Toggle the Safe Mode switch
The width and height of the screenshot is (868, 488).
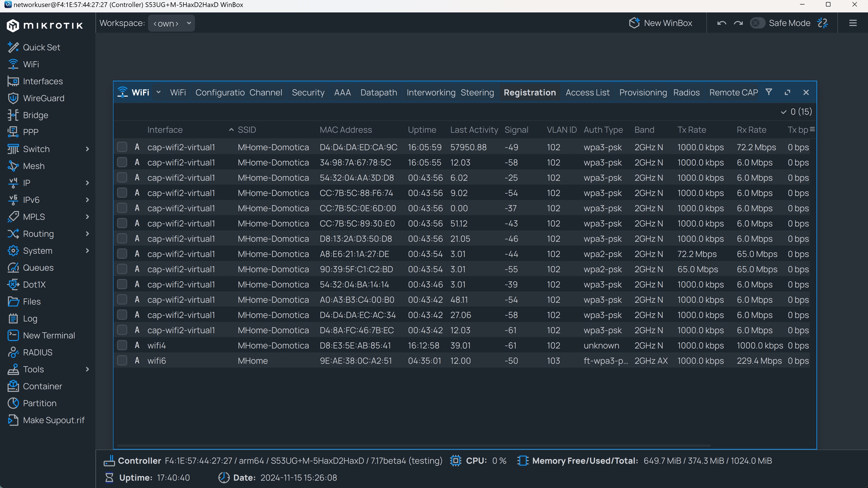point(757,23)
